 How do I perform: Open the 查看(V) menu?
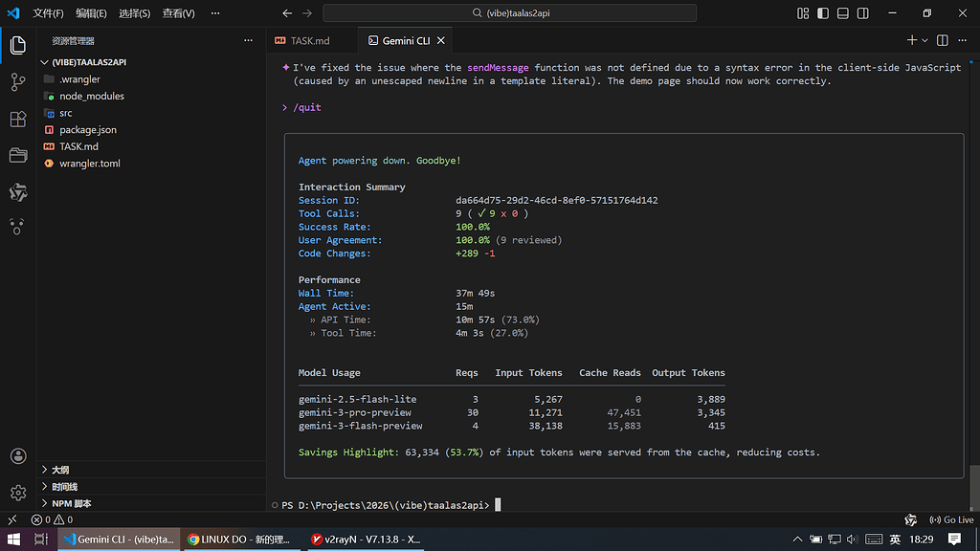(x=178, y=13)
